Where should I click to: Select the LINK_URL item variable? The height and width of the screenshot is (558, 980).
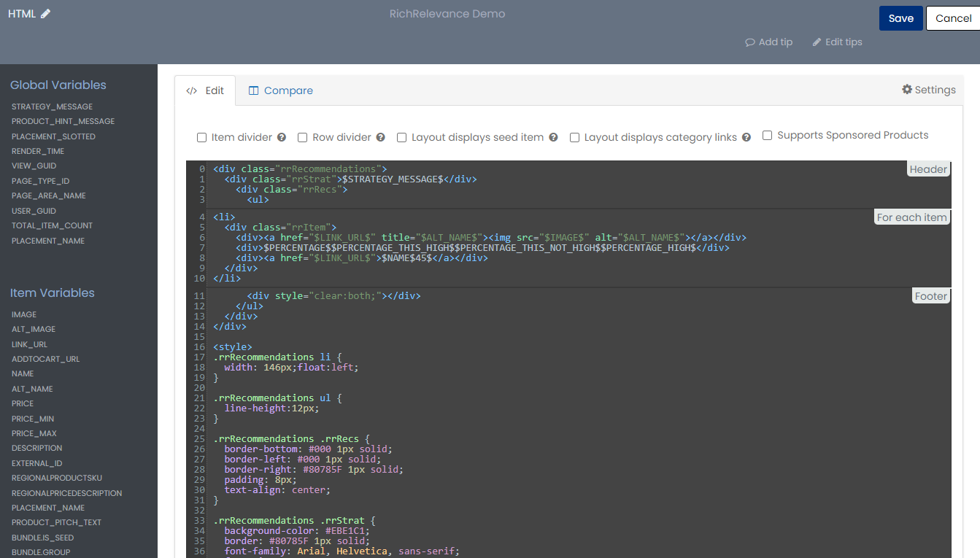29,344
